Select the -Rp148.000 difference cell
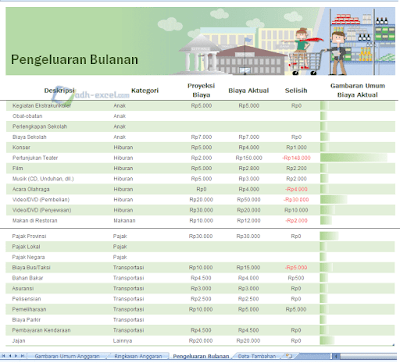400x363 pixels. [x=296, y=158]
